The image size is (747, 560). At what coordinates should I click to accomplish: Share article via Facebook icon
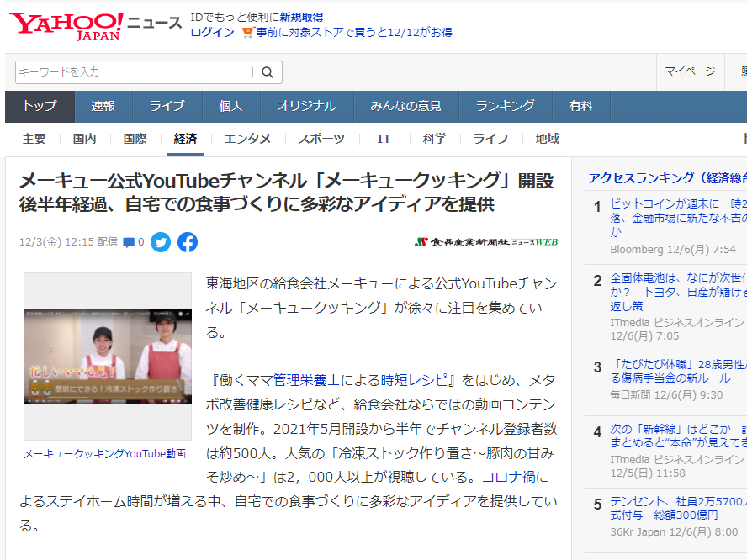click(x=188, y=242)
